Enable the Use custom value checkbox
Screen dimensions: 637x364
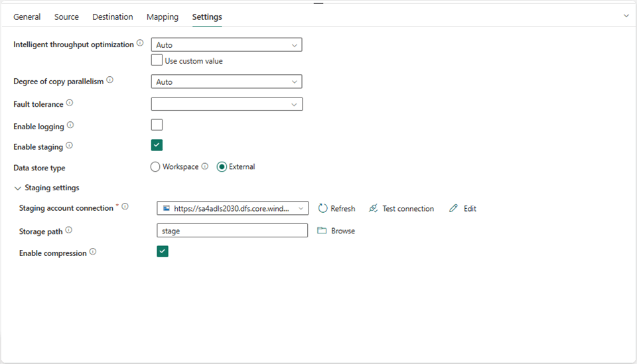(x=157, y=60)
